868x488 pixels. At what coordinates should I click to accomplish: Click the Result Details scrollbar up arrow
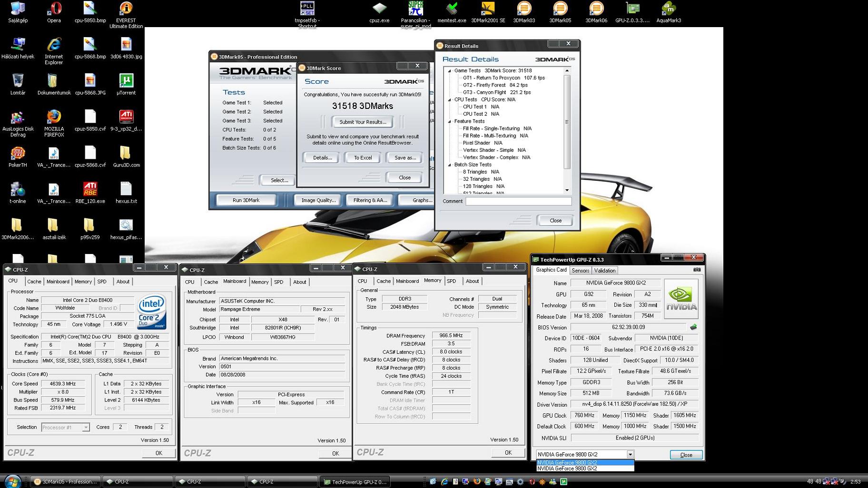[567, 70]
